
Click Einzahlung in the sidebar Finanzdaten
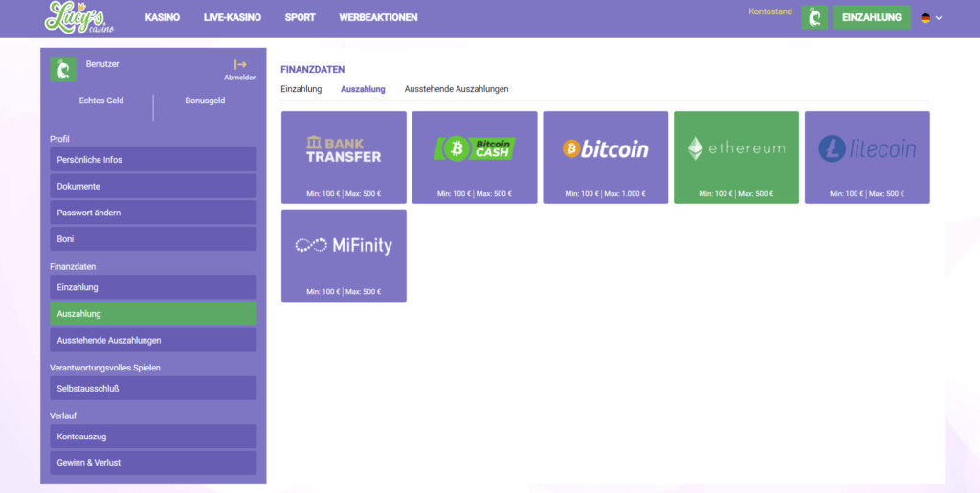coord(153,287)
